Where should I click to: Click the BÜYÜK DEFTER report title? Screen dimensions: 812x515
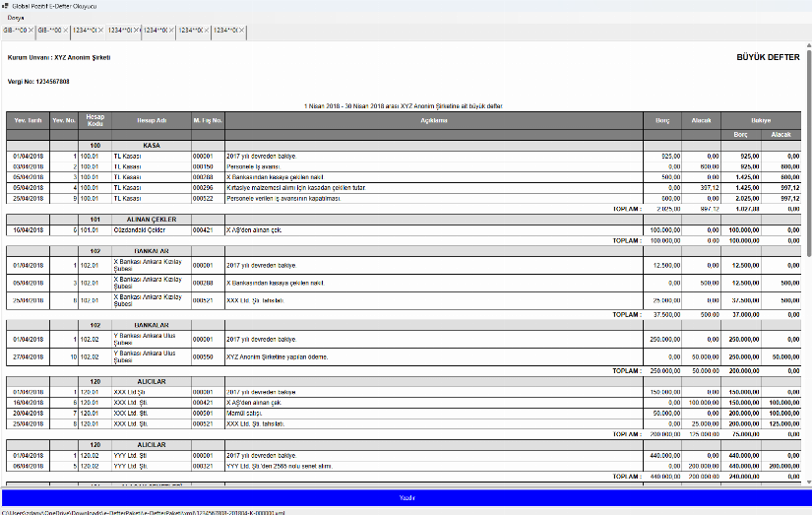tap(768, 58)
